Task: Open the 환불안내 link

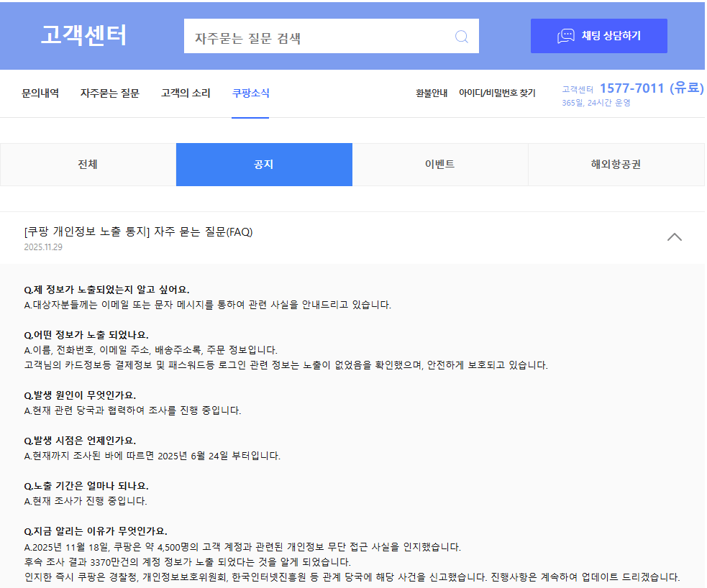Action: tap(432, 93)
